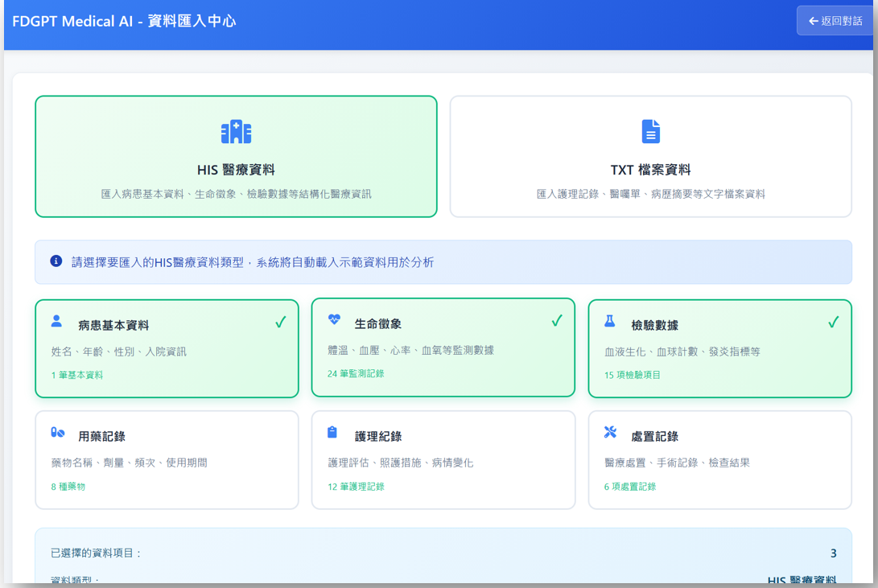
Task: Switch to HIS 醫療資料 import mode
Action: coord(235,156)
